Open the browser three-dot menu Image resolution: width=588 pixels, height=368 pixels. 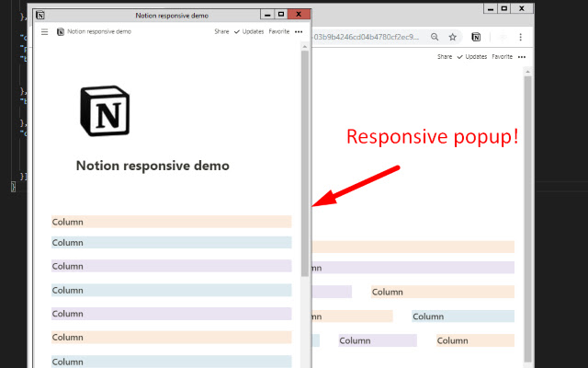(x=521, y=37)
